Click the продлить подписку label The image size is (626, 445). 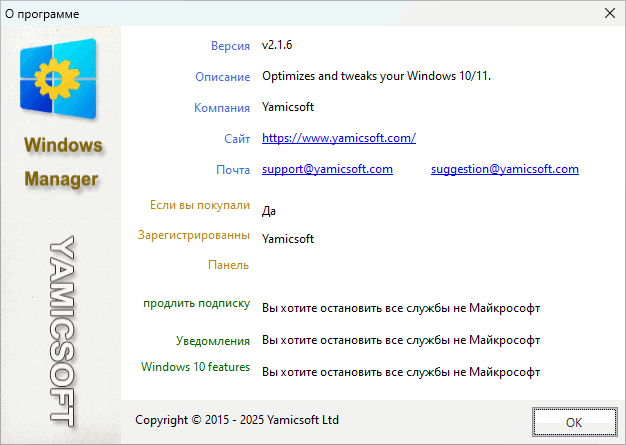tap(196, 303)
